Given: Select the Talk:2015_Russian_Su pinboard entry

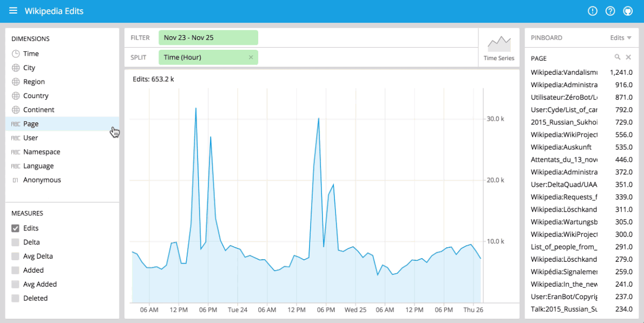Looking at the screenshot, I should pyautogui.click(x=582, y=309).
